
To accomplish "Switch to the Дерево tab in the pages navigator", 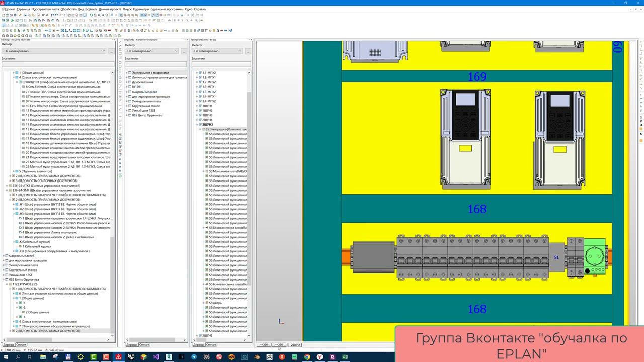I will pyautogui.click(x=8, y=345).
